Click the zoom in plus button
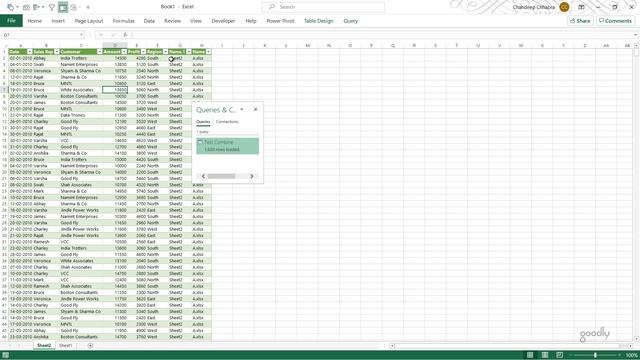The image size is (640, 360). coord(620,355)
